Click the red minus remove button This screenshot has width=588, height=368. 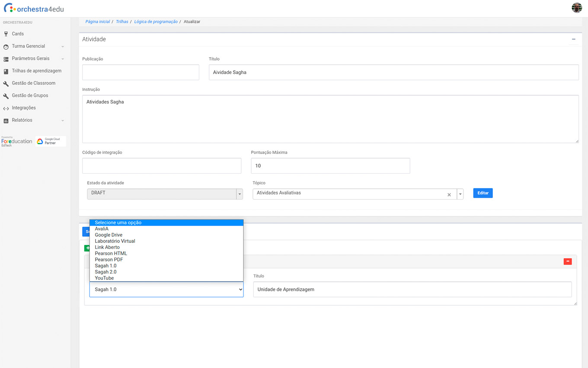pyautogui.click(x=568, y=261)
